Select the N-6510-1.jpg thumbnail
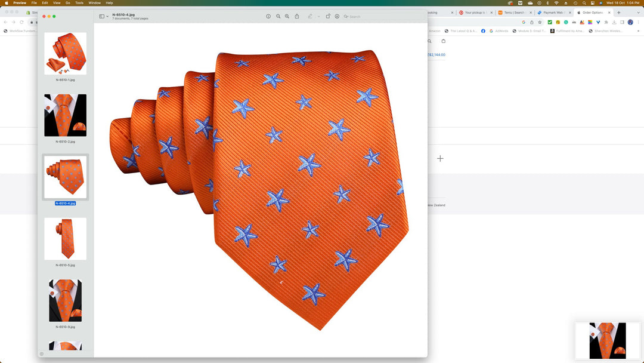The height and width of the screenshot is (363, 644). click(65, 54)
